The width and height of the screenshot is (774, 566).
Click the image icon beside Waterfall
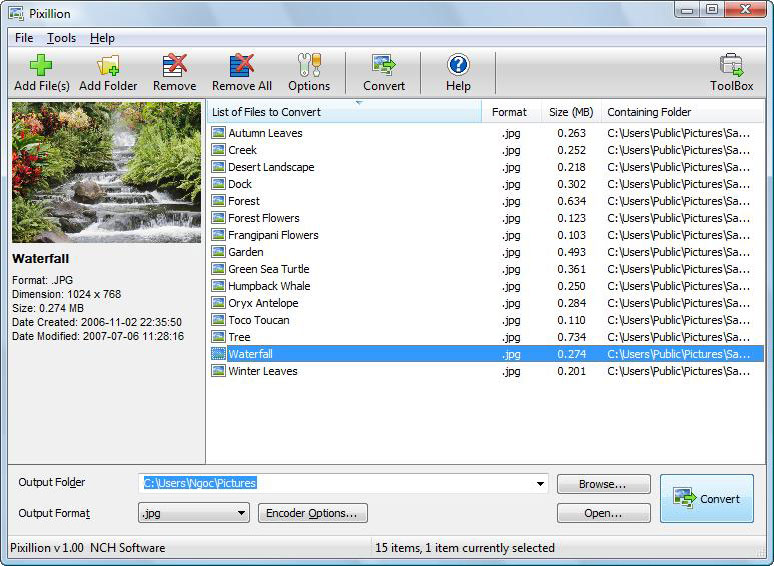pos(218,354)
